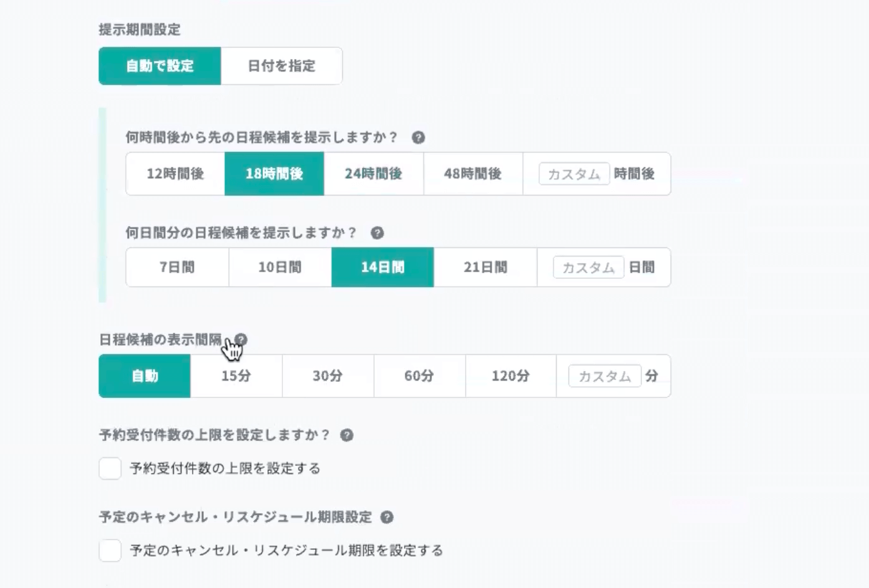Pick 48時間後 lead time

tap(473, 174)
